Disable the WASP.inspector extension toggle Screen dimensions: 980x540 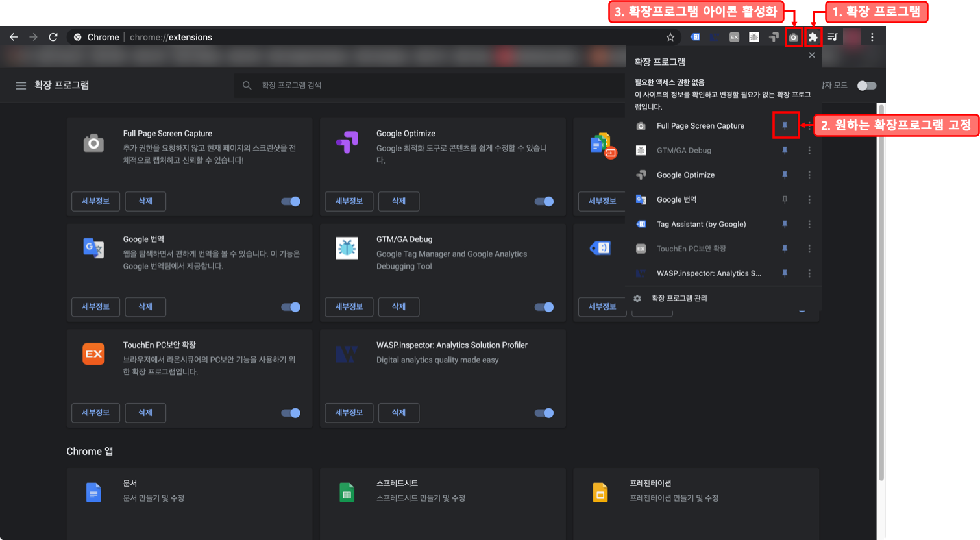click(x=544, y=413)
